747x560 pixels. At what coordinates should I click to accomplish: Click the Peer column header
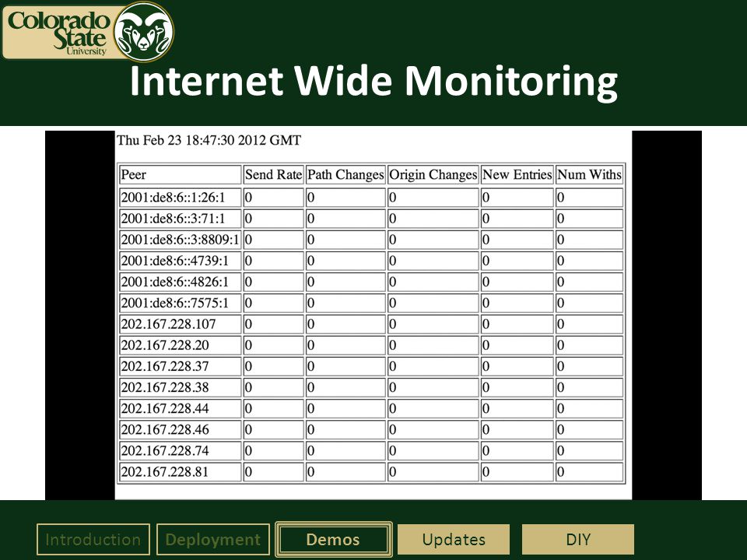click(x=180, y=174)
